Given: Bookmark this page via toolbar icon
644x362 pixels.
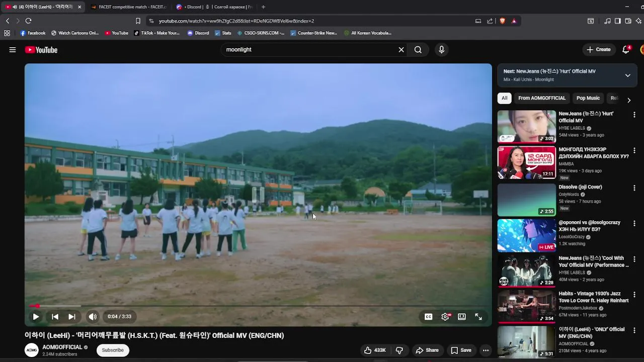Looking at the screenshot, I should [138, 21].
